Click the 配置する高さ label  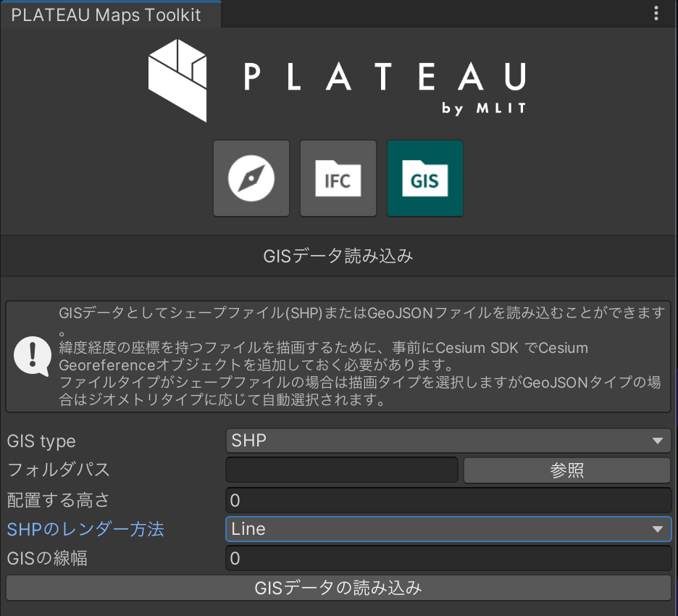[x=59, y=500]
